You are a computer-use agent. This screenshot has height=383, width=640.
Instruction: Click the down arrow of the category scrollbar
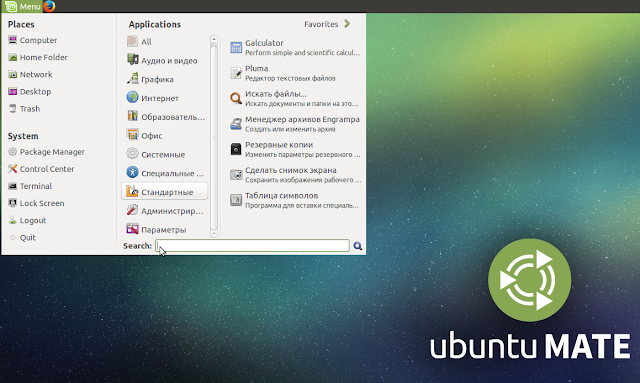[x=214, y=233]
